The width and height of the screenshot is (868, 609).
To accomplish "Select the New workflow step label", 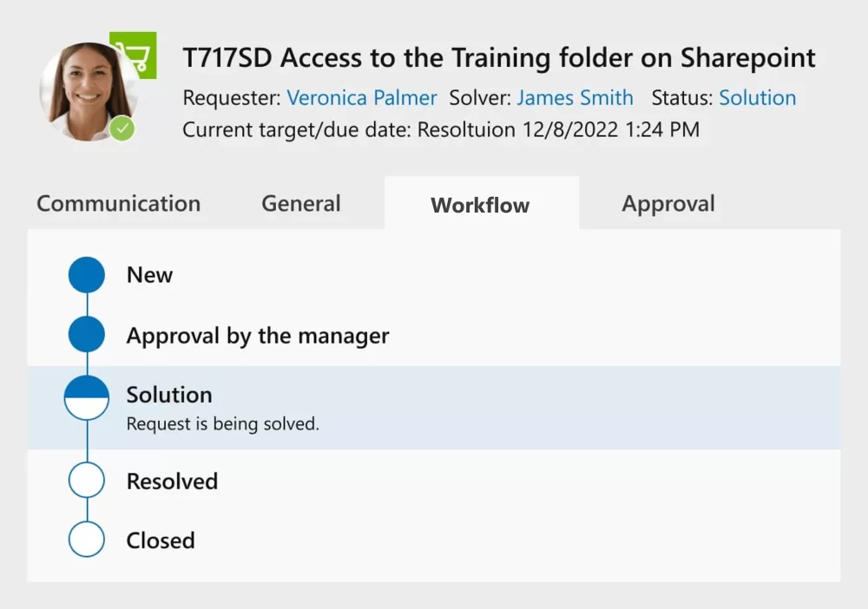I will [149, 275].
